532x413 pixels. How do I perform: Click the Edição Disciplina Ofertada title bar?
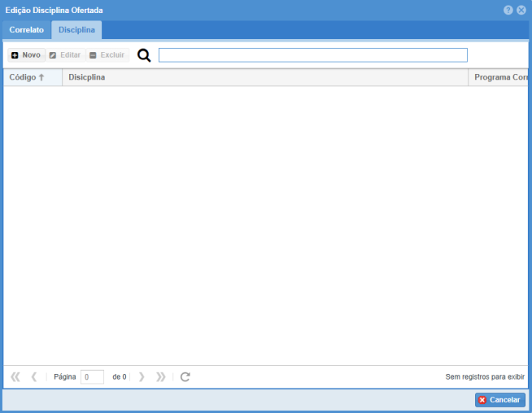click(x=244, y=10)
